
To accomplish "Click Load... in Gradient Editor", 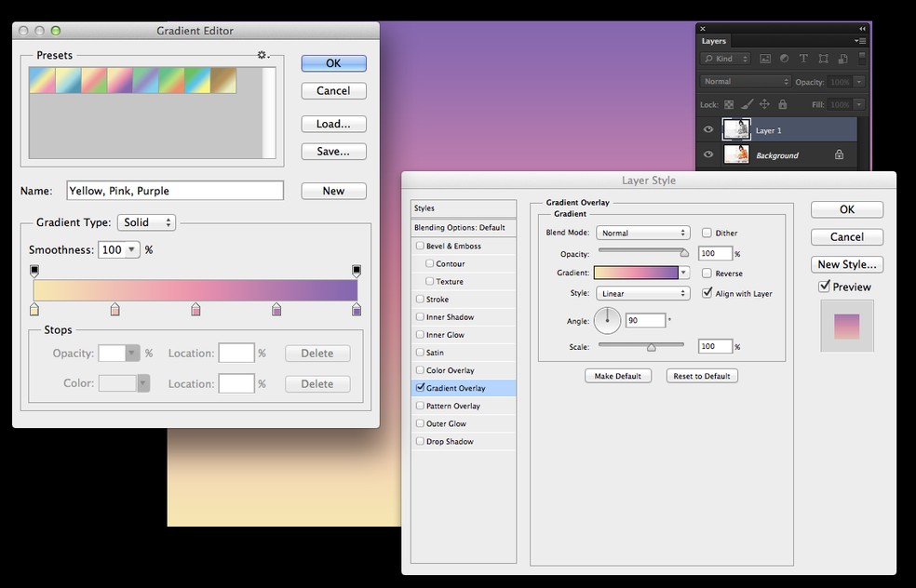I will [x=333, y=124].
